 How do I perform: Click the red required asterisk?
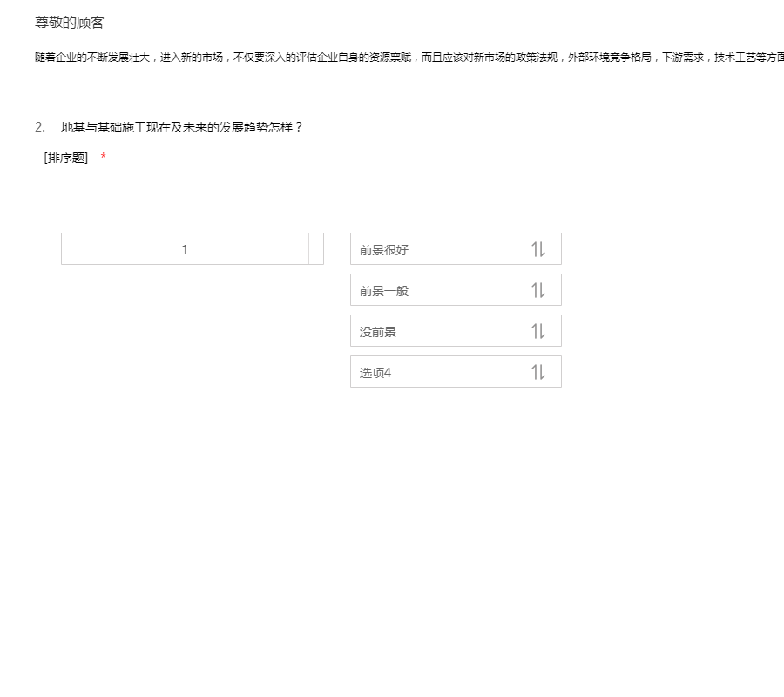coord(104,157)
